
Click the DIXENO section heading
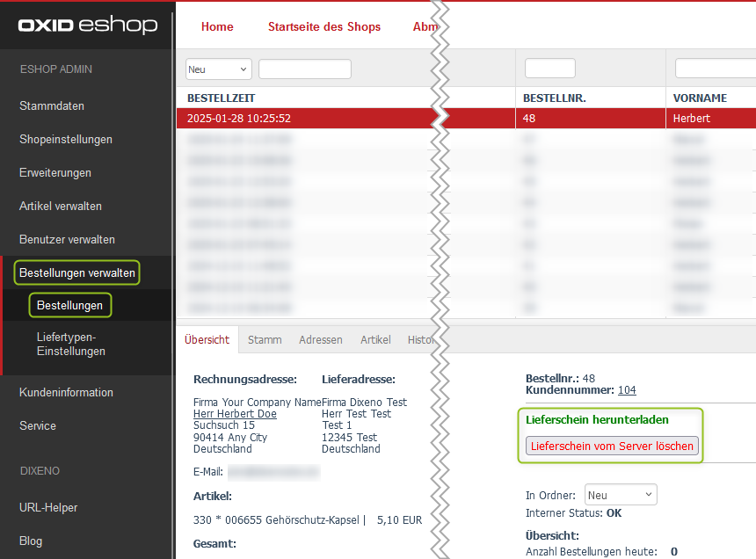(x=40, y=471)
